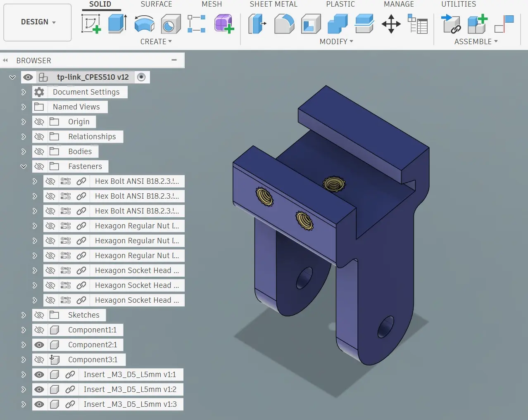528x420 pixels.
Task: Expand Component3:1 node
Action: click(24, 360)
